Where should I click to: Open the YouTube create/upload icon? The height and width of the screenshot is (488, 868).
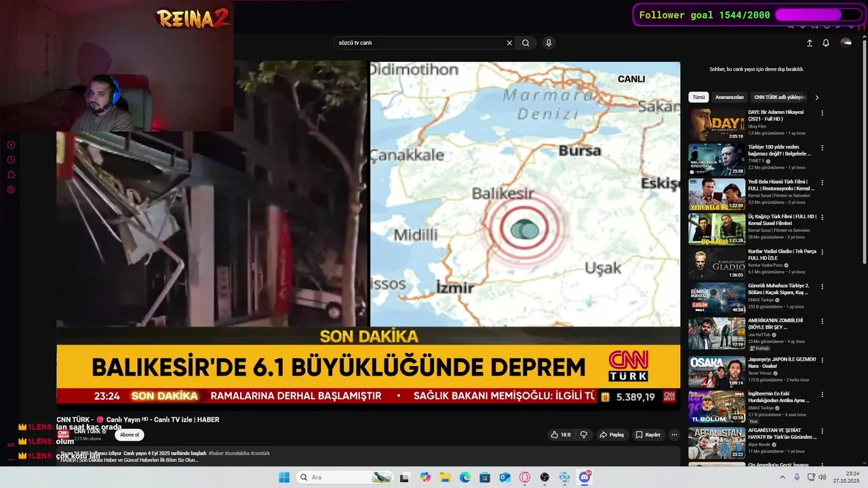pyautogui.click(x=809, y=43)
